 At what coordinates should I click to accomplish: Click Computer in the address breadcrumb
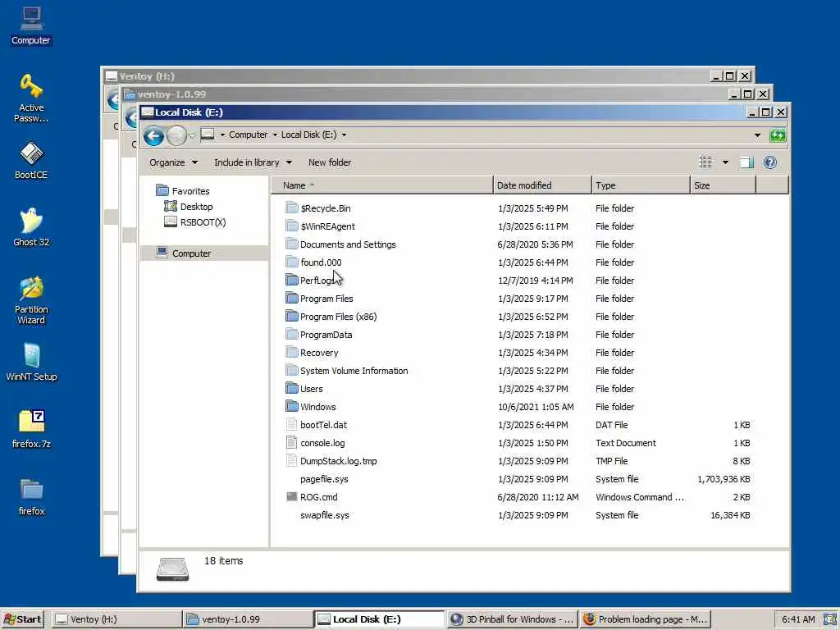point(248,135)
